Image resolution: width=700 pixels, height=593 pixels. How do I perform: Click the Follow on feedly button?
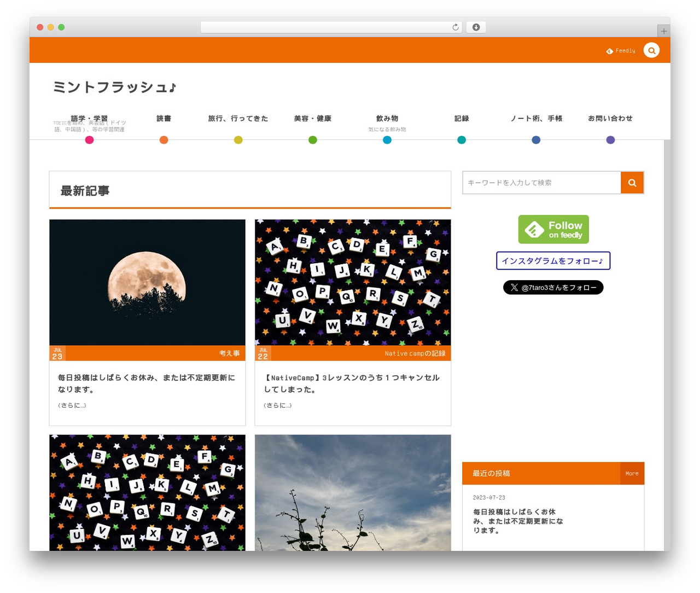point(553,229)
